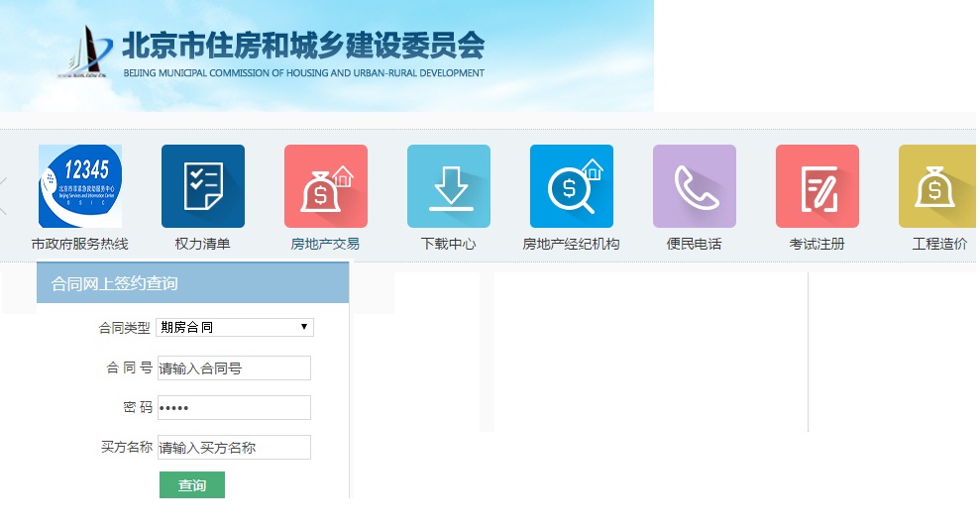This screenshot has height=523, width=980.
Task: Open the 下载中心 download icon
Action: click(x=449, y=186)
